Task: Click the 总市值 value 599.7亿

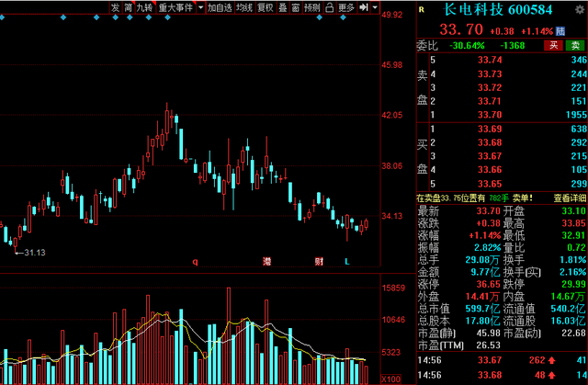Action: pos(482,309)
